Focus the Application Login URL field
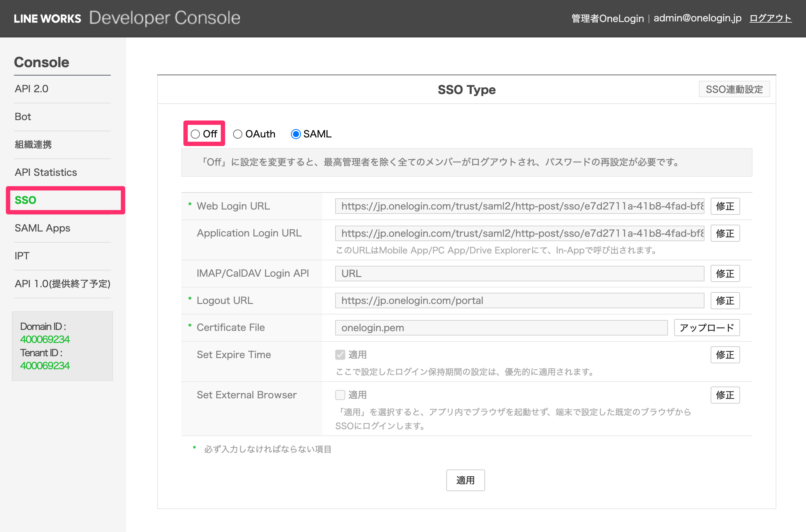Viewport: 806px width, 532px height. [x=519, y=233]
